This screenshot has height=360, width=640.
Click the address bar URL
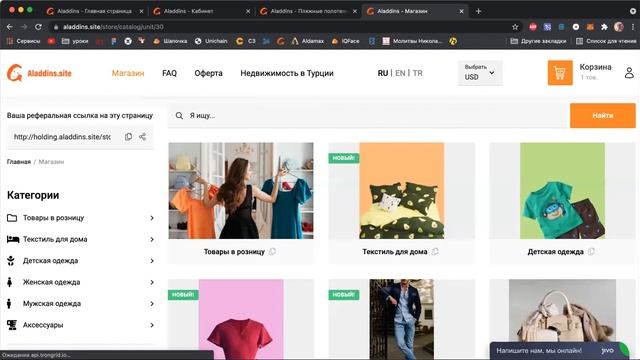coord(113,27)
